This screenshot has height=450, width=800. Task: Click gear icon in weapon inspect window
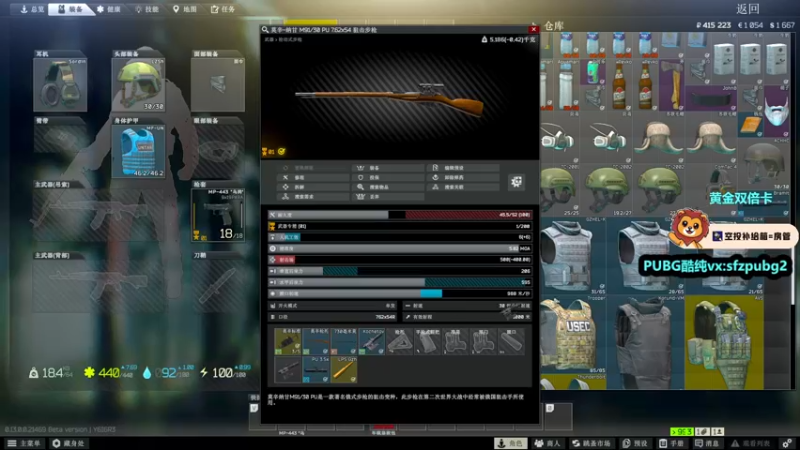point(516,182)
